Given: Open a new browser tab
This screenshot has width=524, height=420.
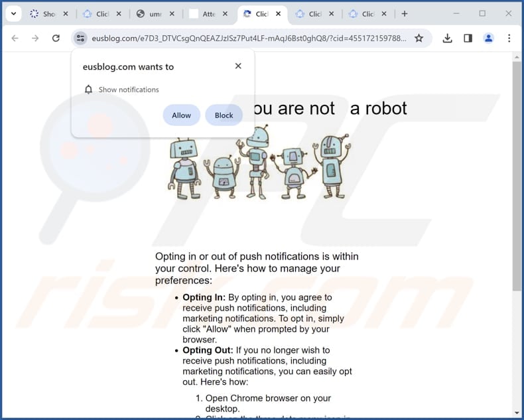Looking at the screenshot, I should pyautogui.click(x=405, y=14).
